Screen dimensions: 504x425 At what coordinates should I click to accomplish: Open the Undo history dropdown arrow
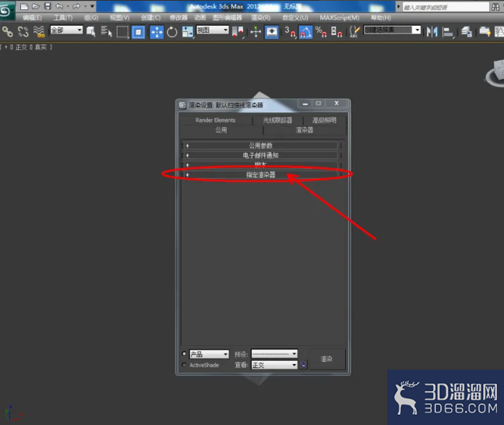(x=68, y=6)
